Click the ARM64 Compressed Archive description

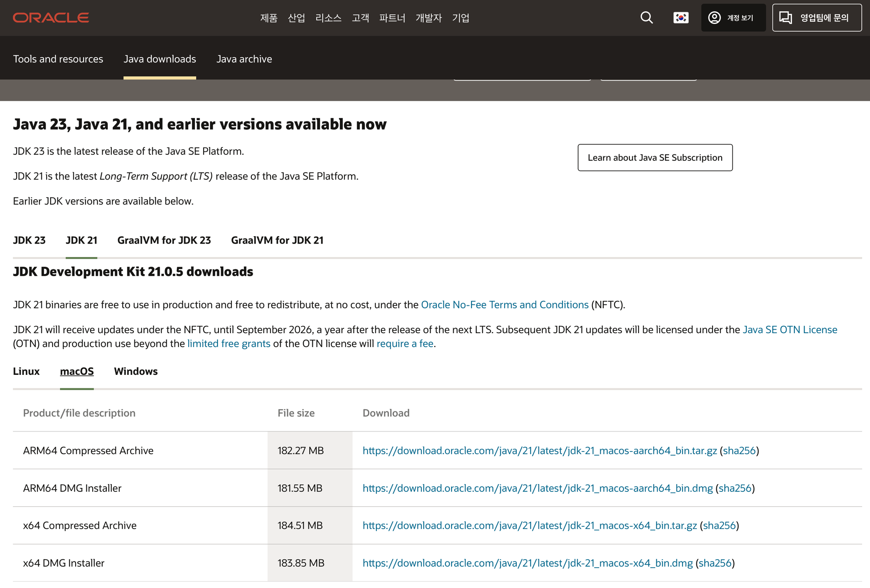(88, 451)
